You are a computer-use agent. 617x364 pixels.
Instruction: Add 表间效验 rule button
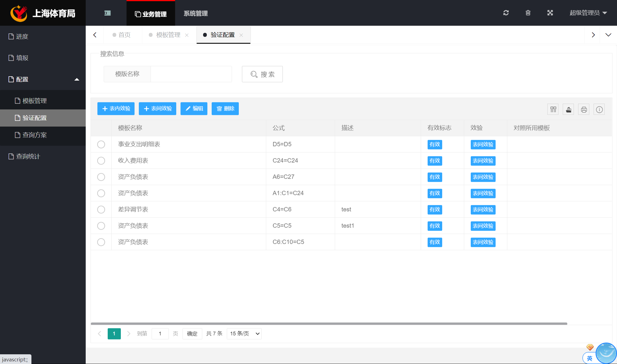157,109
